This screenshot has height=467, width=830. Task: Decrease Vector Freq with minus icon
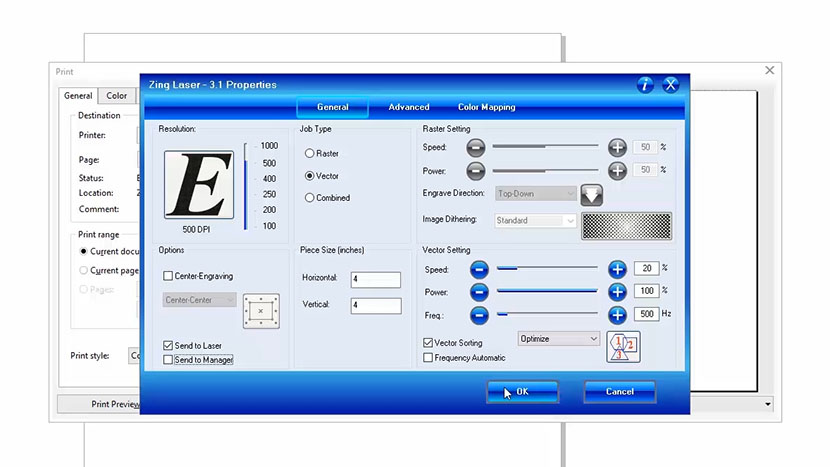coord(479,315)
